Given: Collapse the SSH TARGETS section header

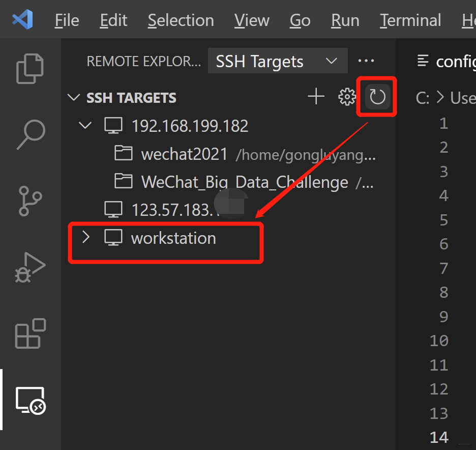Looking at the screenshot, I should tap(74, 97).
